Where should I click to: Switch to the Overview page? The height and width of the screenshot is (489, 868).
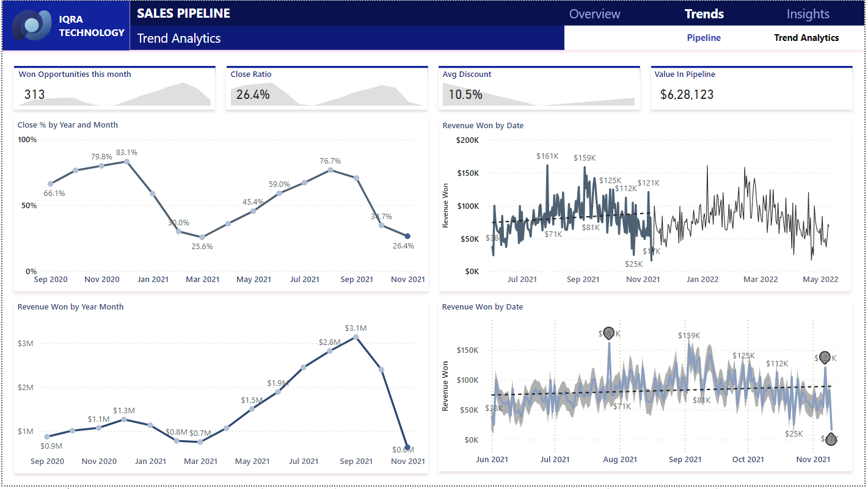point(594,13)
